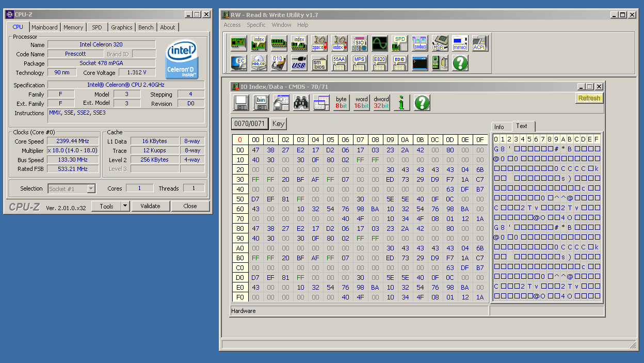Click the green help icon in RW main toolbar

(460, 63)
